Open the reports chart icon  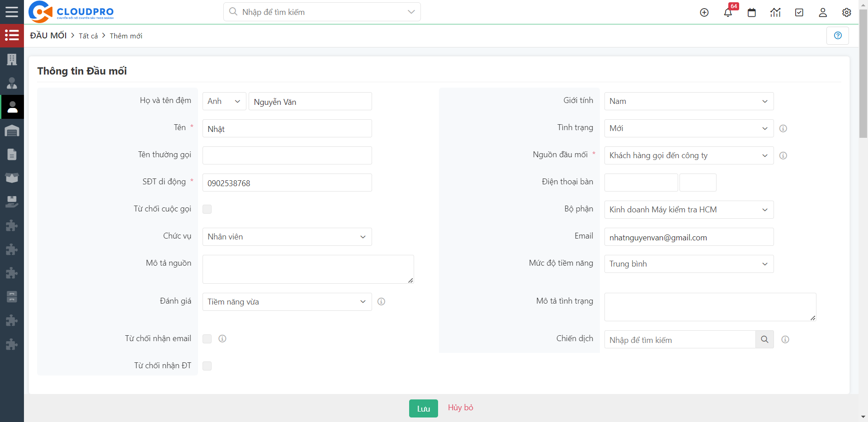pyautogui.click(x=775, y=13)
